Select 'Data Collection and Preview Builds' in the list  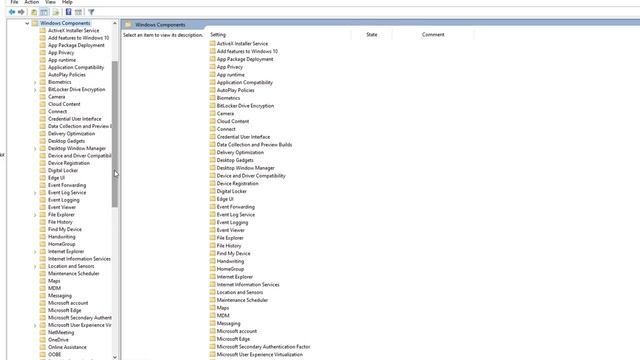tap(254, 144)
